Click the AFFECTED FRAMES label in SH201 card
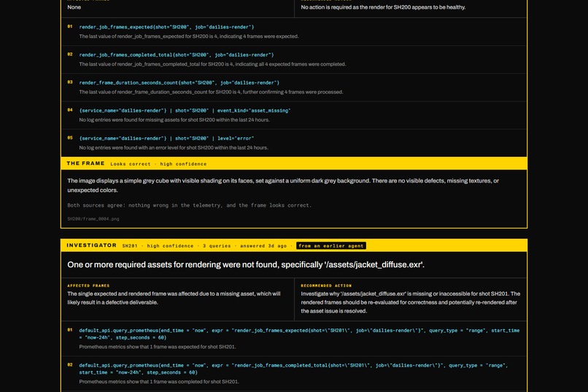Screen dimensions: 588x392 pyautogui.click(x=88, y=285)
